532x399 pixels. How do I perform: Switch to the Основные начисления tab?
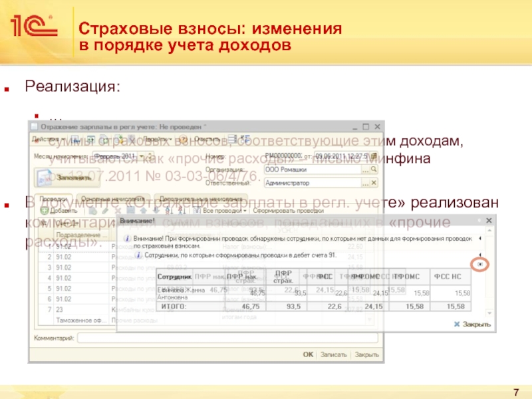click(x=113, y=199)
